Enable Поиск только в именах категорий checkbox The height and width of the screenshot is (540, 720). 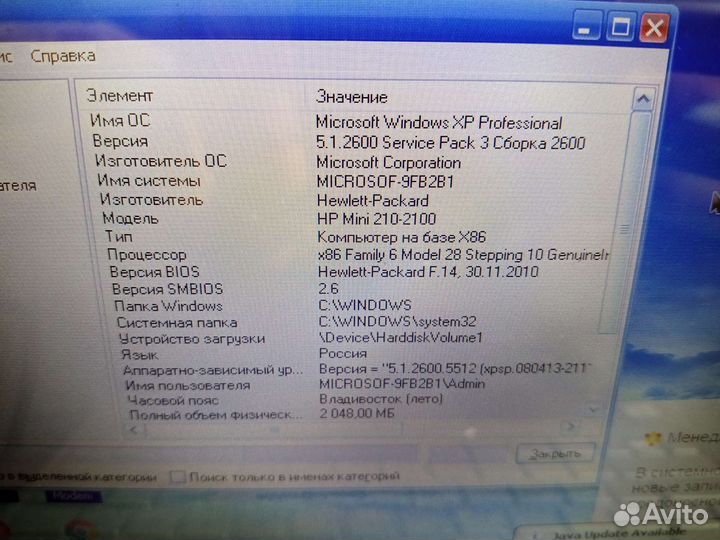[x=178, y=477]
